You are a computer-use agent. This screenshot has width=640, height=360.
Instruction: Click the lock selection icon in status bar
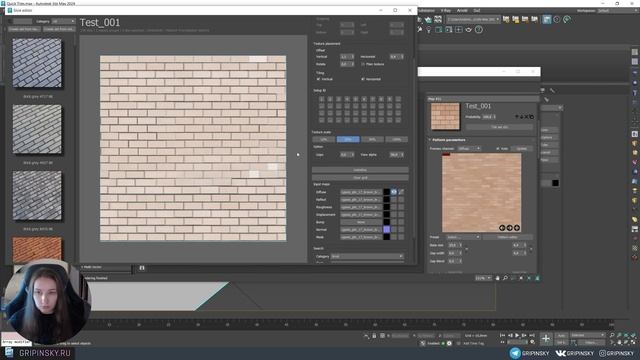pos(374,336)
